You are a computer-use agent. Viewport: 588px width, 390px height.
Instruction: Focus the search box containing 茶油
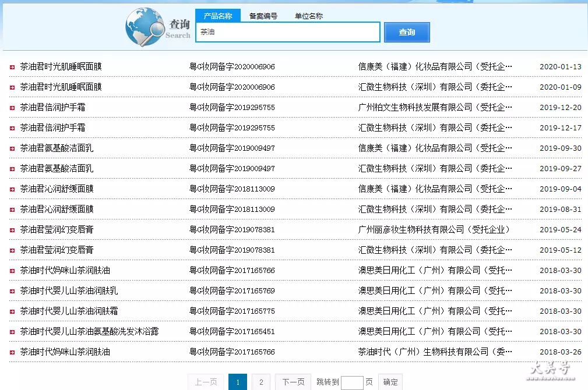point(288,32)
